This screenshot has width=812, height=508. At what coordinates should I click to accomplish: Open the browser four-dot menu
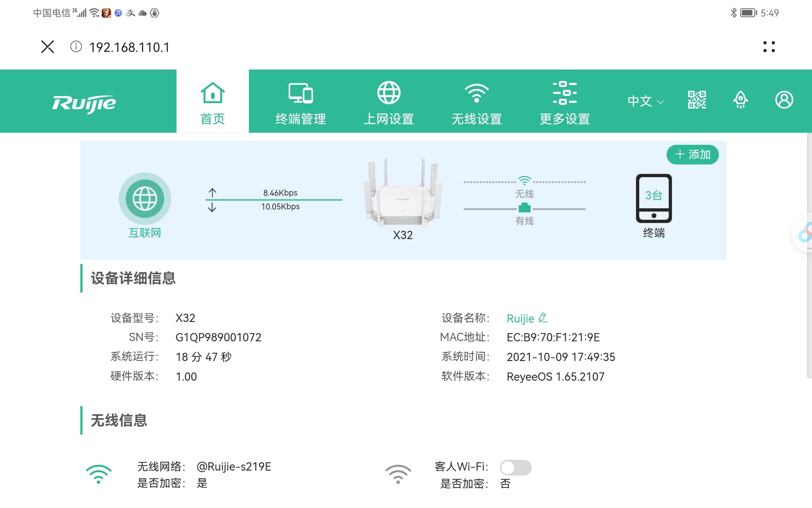coord(769,47)
